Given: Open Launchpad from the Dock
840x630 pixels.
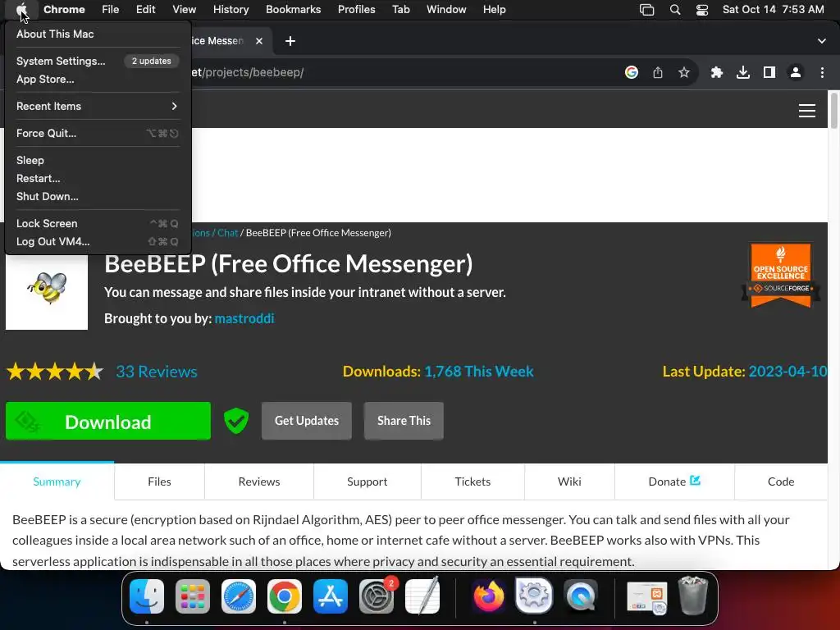Looking at the screenshot, I should [193, 596].
